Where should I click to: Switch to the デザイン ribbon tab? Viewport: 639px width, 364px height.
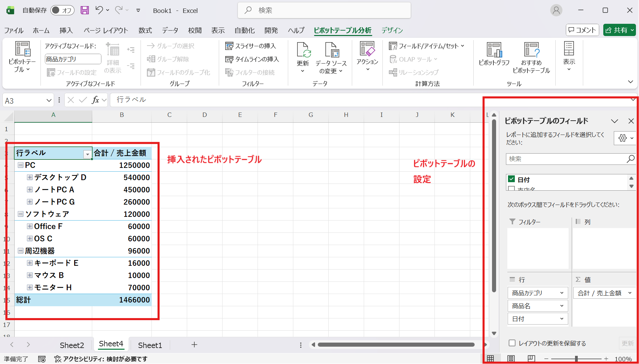[392, 30]
